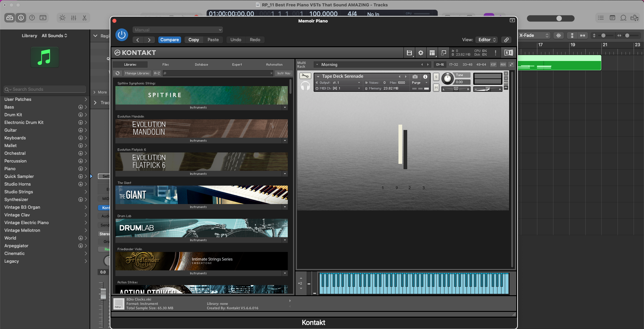Image resolution: width=644 pixels, height=329 pixels.
Task: Open Kontakt options via the gear icon
Action: (420, 53)
